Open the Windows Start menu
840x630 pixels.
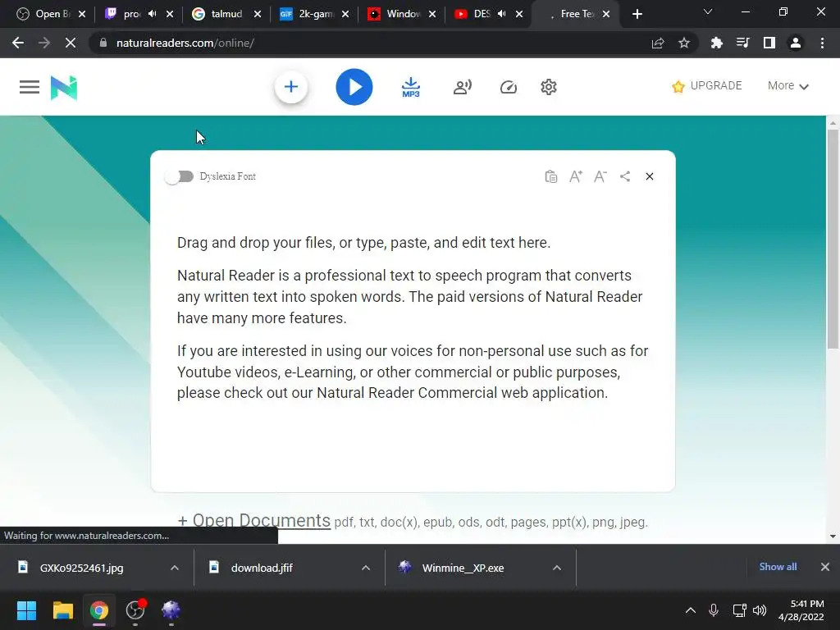tap(26, 610)
